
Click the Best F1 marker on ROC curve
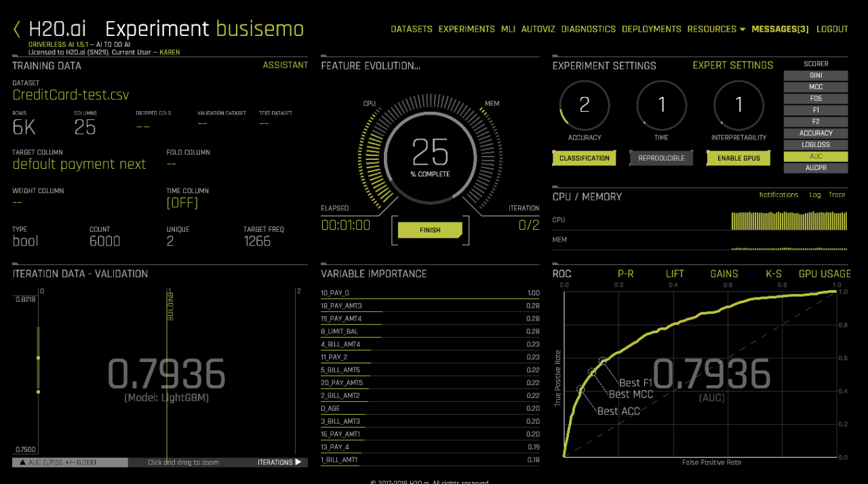coord(602,361)
